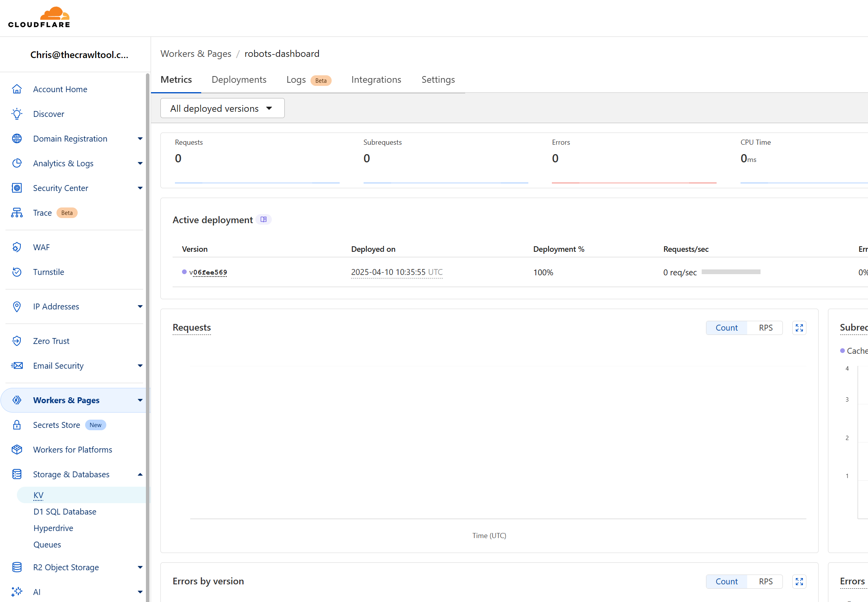Open Active deployment documentation book icon
This screenshot has height=602, width=868.
tap(264, 220)
